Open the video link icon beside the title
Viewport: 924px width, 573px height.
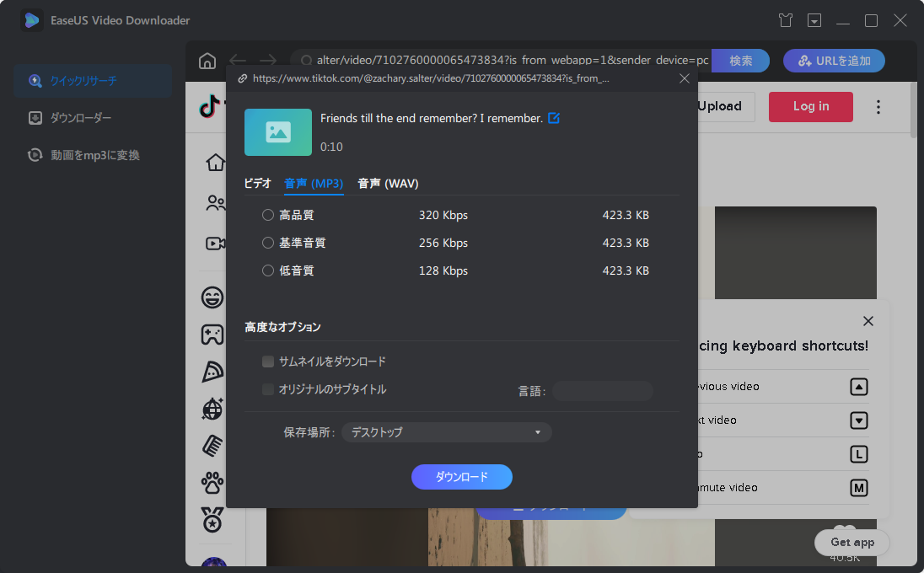554,118
